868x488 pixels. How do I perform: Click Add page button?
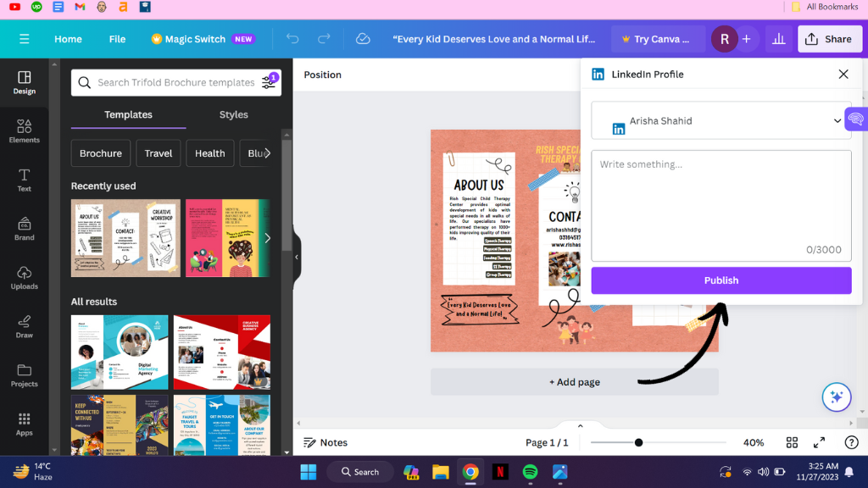[x=575, y=382]
